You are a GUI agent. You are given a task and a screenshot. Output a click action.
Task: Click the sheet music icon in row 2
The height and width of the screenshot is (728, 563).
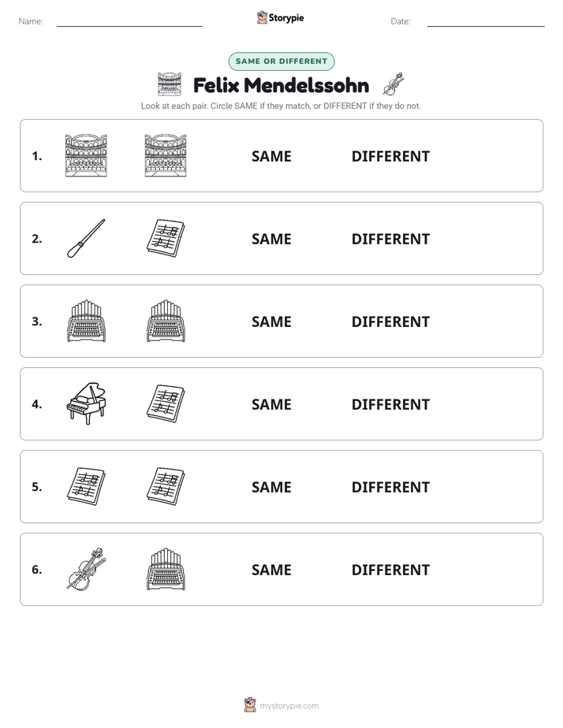(x=166, y=238)
